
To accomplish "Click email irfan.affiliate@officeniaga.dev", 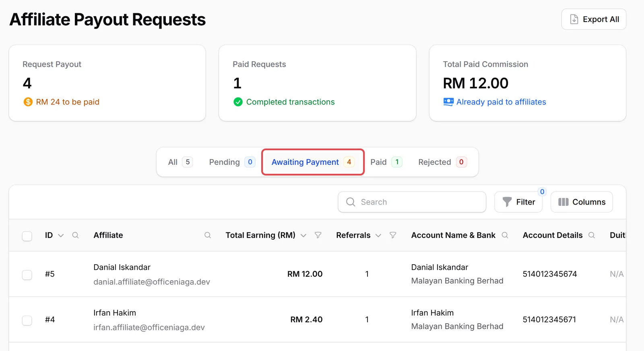I will click(149, 327).
